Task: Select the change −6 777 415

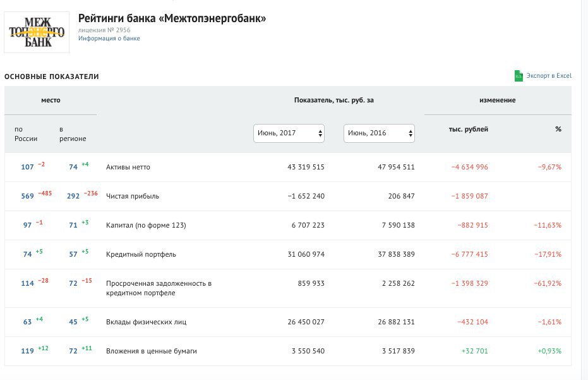Action: tap(469, 254)
